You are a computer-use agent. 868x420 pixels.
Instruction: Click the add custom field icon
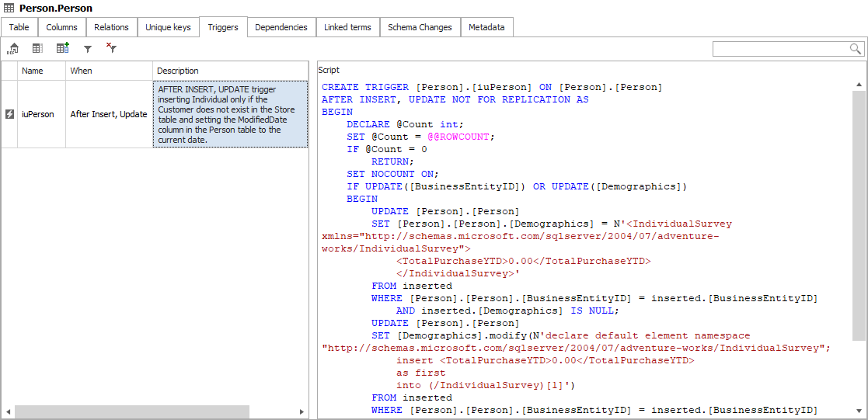[62, 49]
